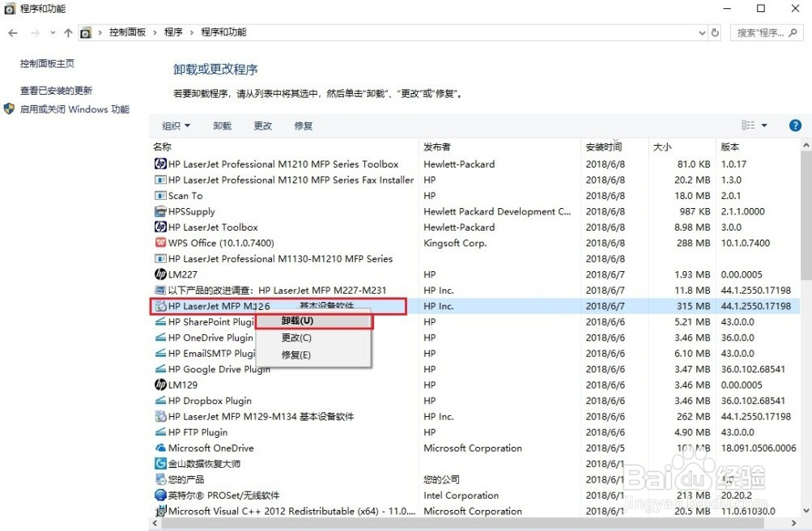Click the M227-M231 improvement survey icon
The image size is (812, 531).
click(x=160, y=291)
